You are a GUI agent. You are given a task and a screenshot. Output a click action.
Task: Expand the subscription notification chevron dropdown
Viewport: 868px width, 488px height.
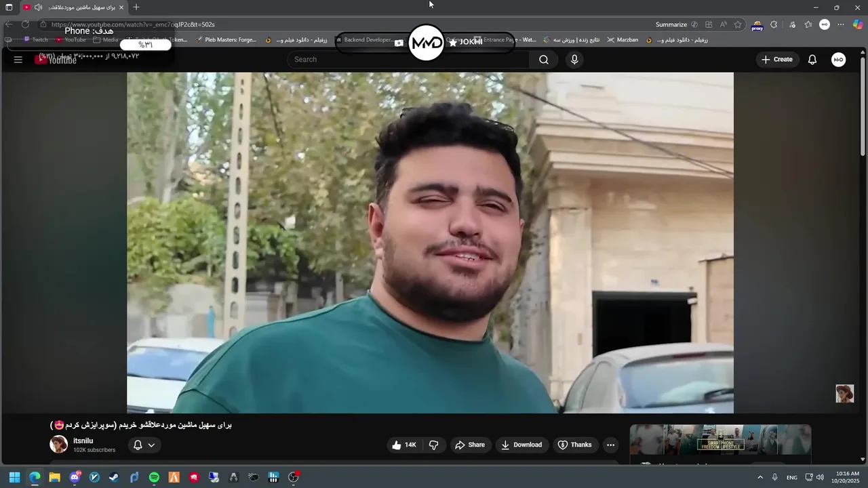pos(151,445)
